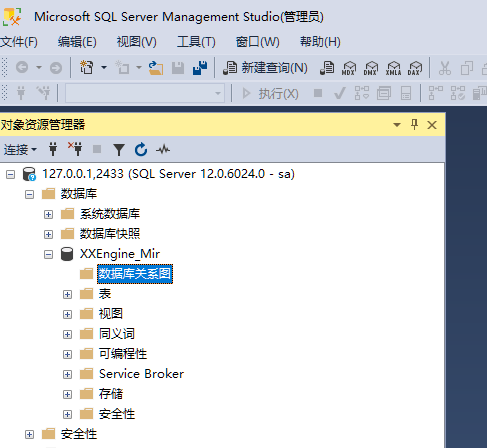Expand 安全性 under XXEngine_Mir
Screen dimensions: 487x448
click(x=67, y=414)
